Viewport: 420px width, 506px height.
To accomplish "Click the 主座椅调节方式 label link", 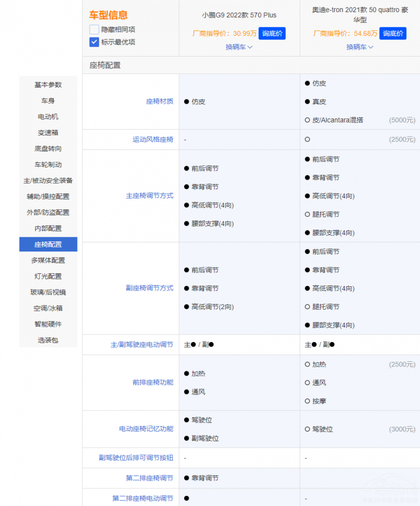I will tap(149, 196).
